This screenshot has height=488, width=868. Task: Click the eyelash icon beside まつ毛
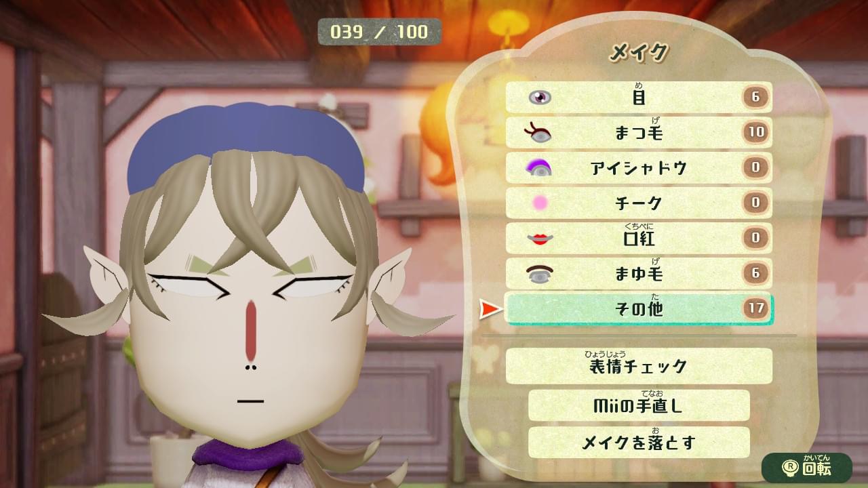click(x=538, y=132)
